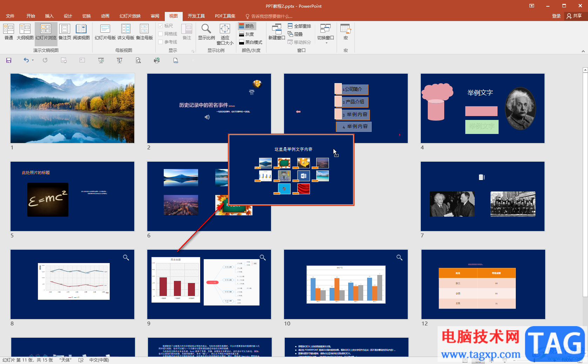Open File (文件) menu

click(10, 16)
